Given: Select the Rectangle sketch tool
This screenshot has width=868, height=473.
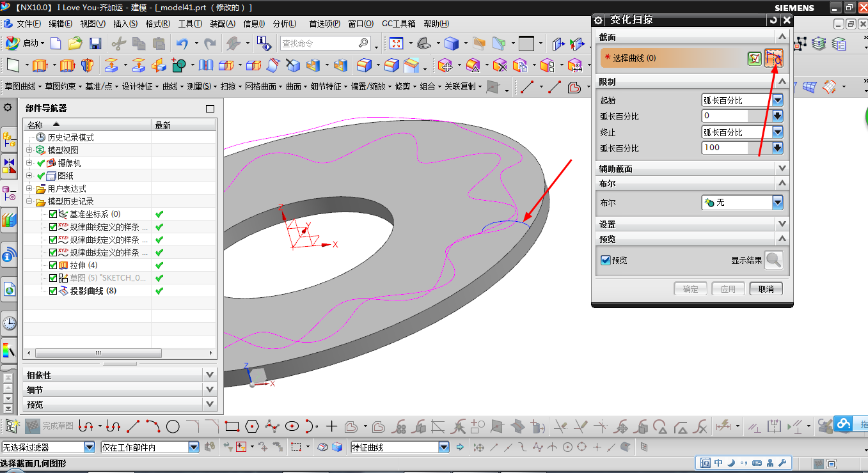Looking at the screenshot, I should (x=232, y=426).
